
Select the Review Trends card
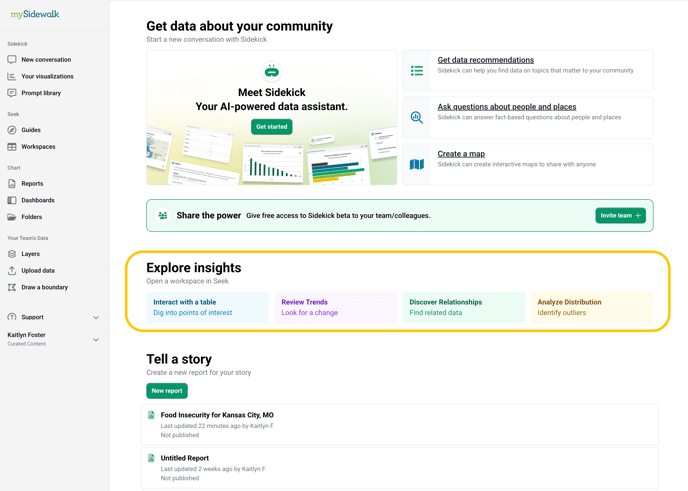coord(336,308)
